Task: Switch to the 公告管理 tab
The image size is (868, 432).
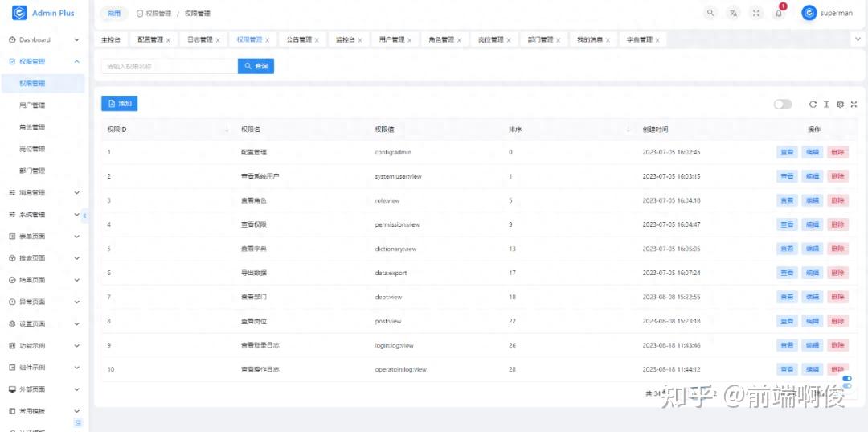Action: 299,40
